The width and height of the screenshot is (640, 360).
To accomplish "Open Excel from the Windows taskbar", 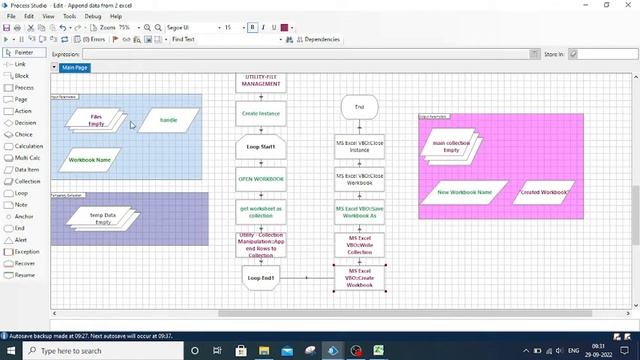I will click(379, 351).
